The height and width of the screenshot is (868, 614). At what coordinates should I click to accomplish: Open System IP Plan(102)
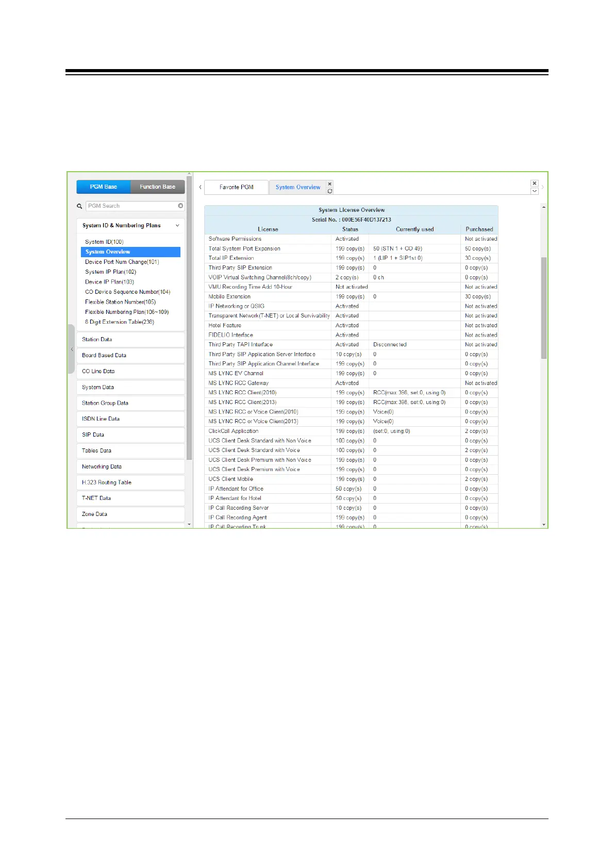coord(110,272)
